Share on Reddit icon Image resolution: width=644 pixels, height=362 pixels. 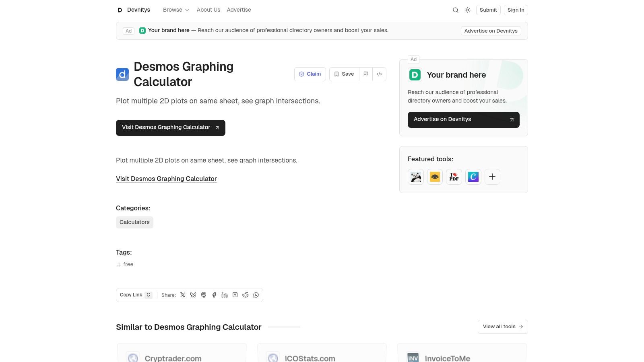(246, 295)
